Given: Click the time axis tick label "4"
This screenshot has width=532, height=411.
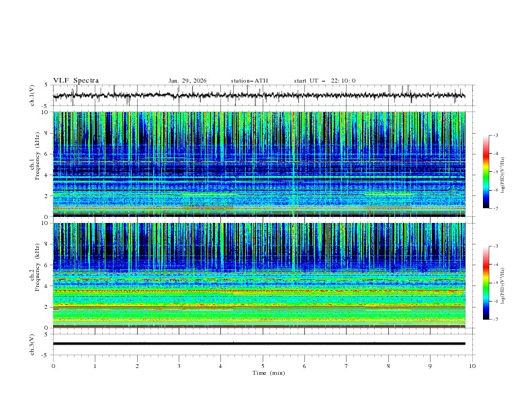Looking at the screenshot, I should tap(220, 366).
